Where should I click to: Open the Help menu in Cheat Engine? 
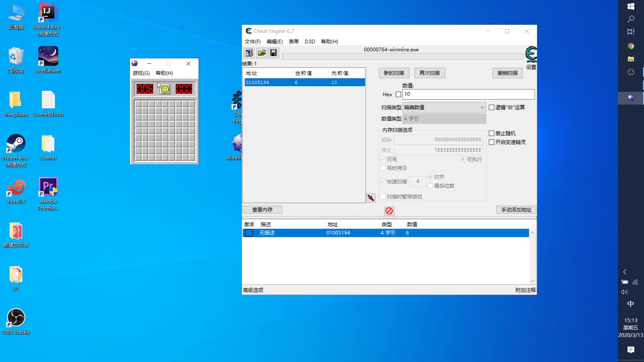click(330, 42)
